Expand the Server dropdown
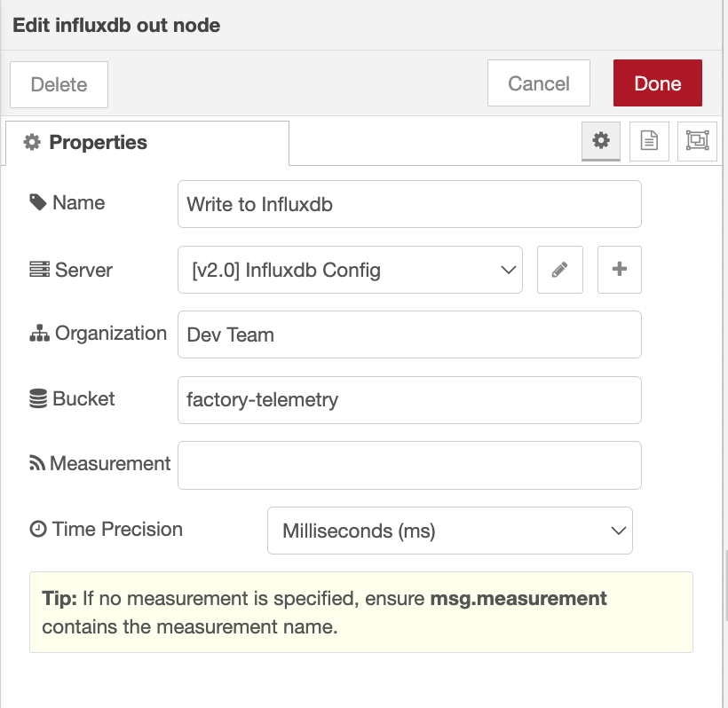This screenshot has height=708, width=728. [350, 270]
